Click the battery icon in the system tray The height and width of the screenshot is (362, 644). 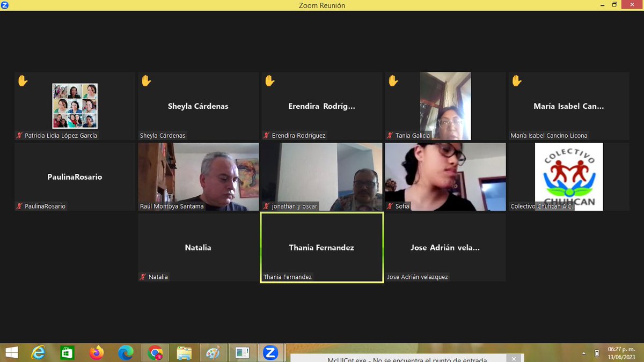coord(597,353)
